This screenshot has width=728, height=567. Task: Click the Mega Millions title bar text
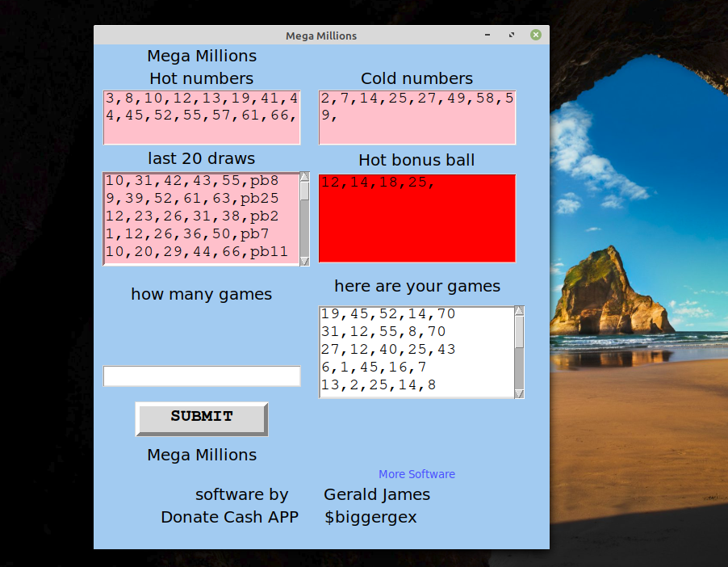tap(321, 35)
